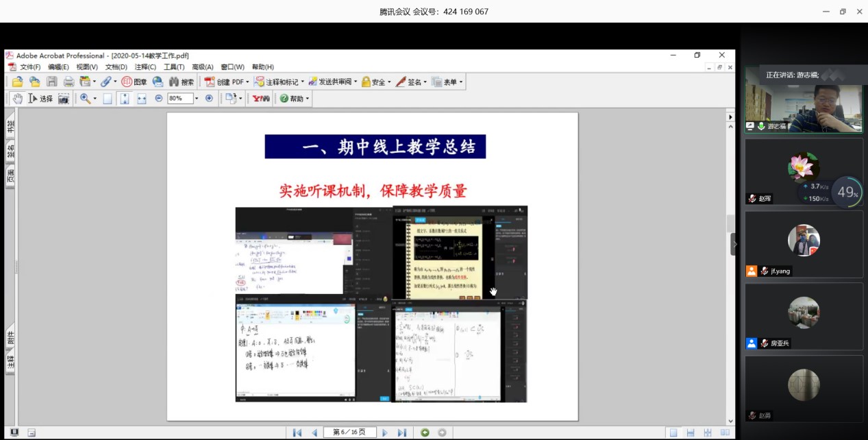Screen dimensions: 868x440
Task: Click the page number field 第6/16页
Action: pyautogui.click(x=349, y=432)
